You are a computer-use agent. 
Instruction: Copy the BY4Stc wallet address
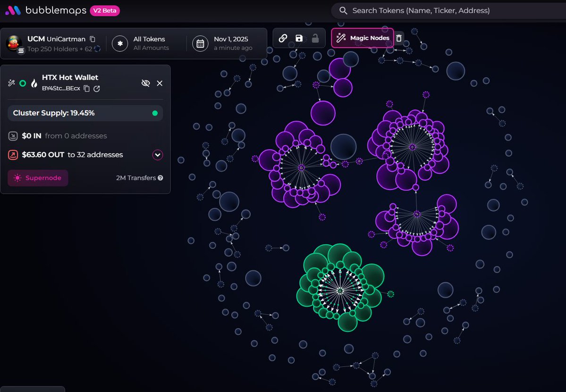point(86,89)
